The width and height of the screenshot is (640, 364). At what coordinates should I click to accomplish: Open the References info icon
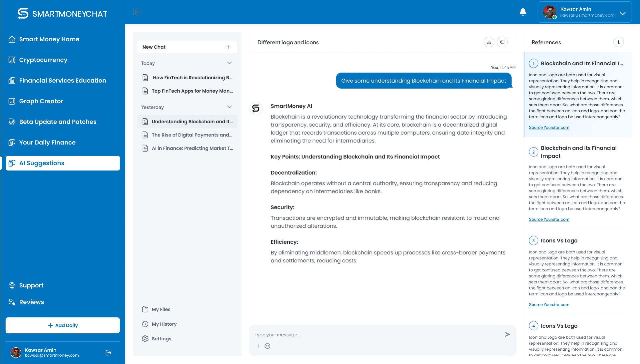click(x=618, y=42)
